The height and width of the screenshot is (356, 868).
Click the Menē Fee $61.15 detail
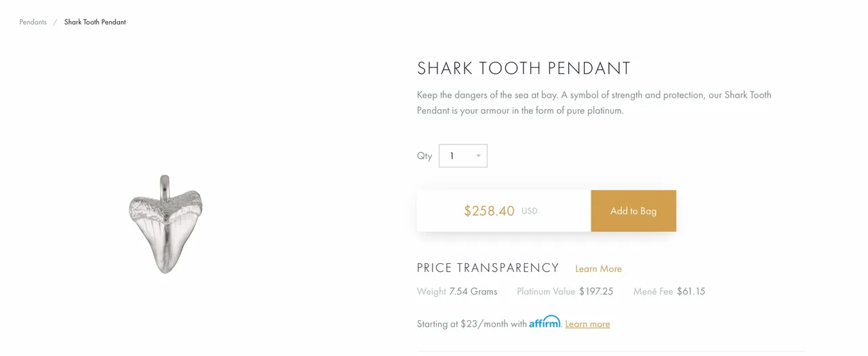[x=669, y=292]
